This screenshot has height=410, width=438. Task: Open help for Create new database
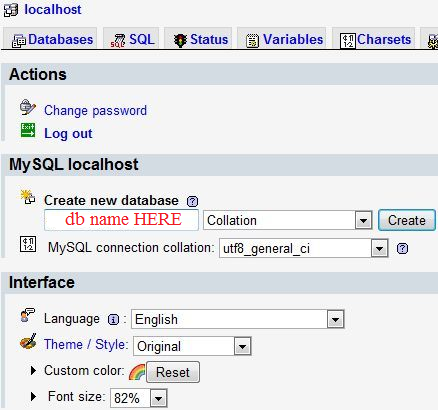click(192, 201)
